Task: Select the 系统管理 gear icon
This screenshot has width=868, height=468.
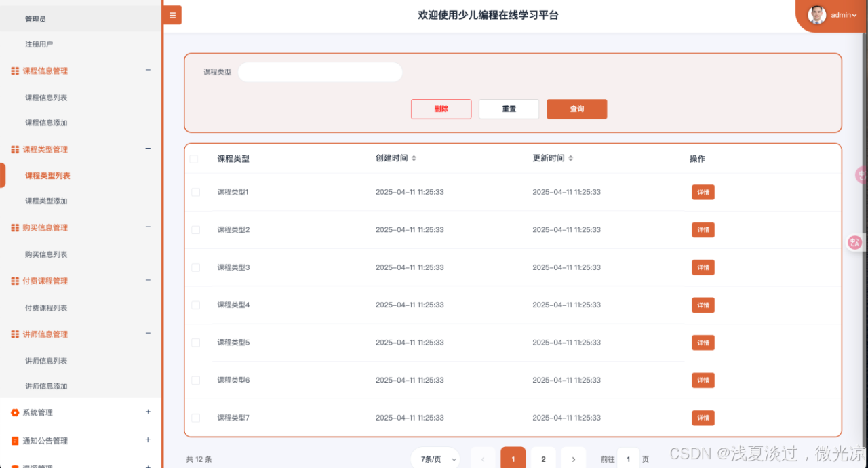Action: coord(16,412)
